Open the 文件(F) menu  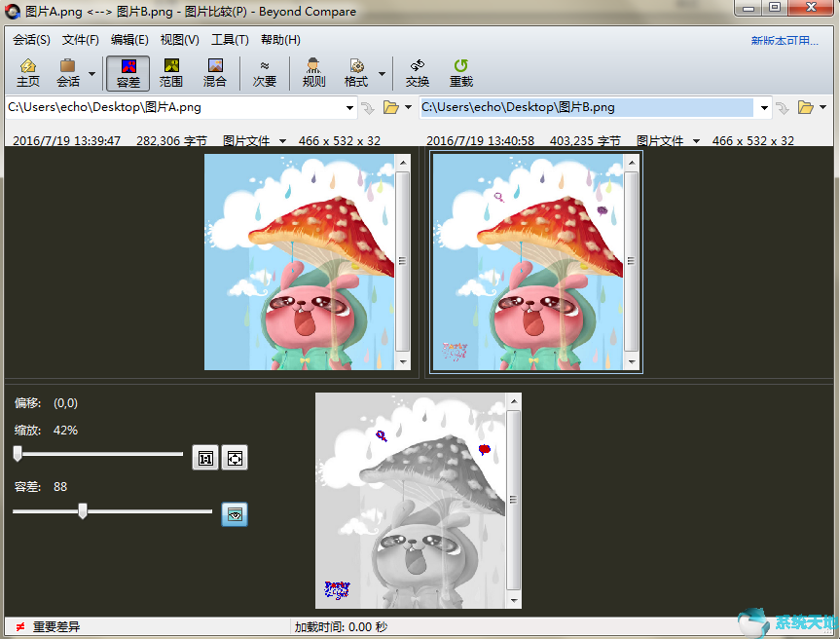coord(81,40)
